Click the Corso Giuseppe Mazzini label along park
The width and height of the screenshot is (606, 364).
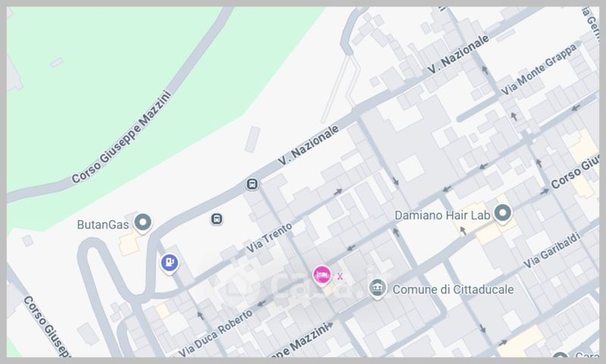click(x=121, y=137)
